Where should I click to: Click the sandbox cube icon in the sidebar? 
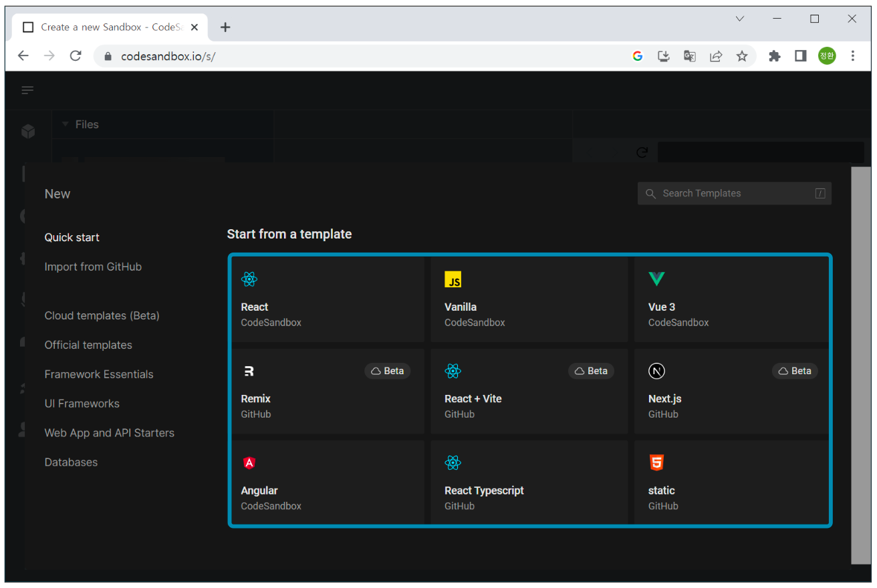click(x=27, y=131)
